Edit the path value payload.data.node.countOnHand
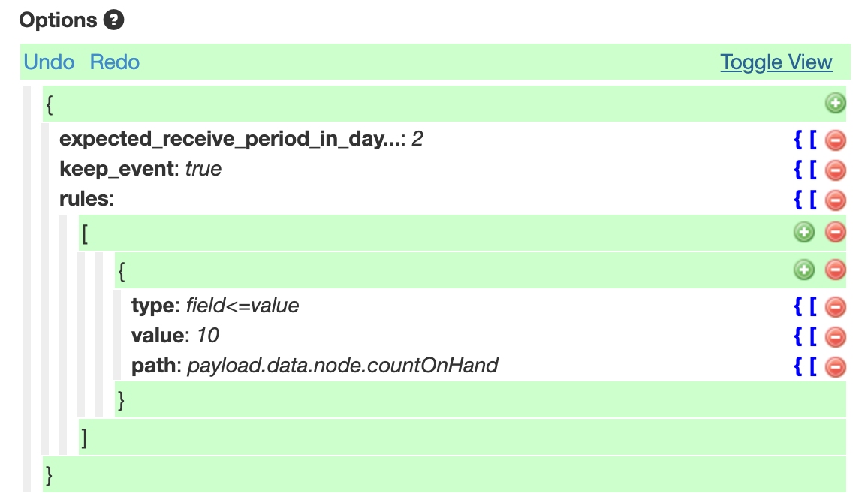868x503 pixels. [342, 365]
